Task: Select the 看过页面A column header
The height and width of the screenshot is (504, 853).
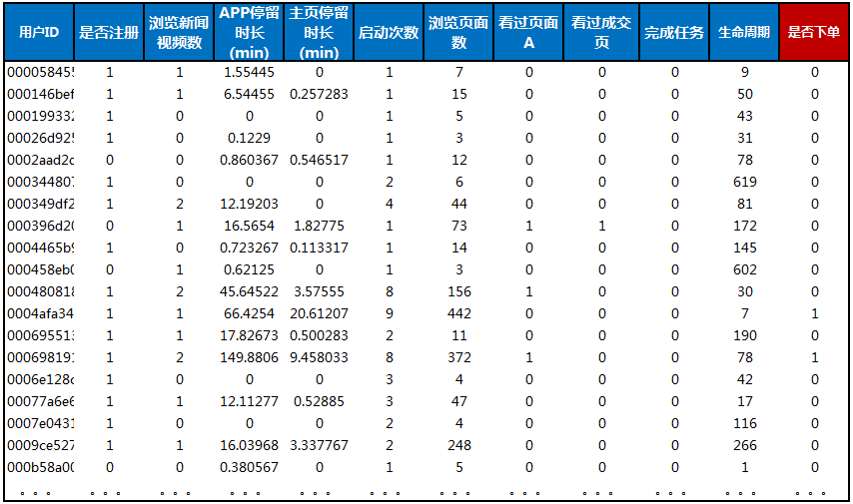Action: pos(528,32)
